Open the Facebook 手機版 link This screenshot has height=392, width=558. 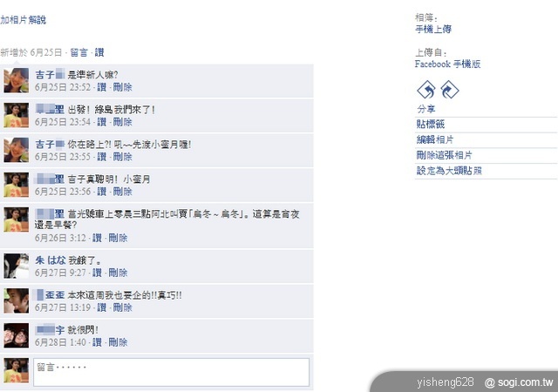pyautogui.click(x=447, y=64)
